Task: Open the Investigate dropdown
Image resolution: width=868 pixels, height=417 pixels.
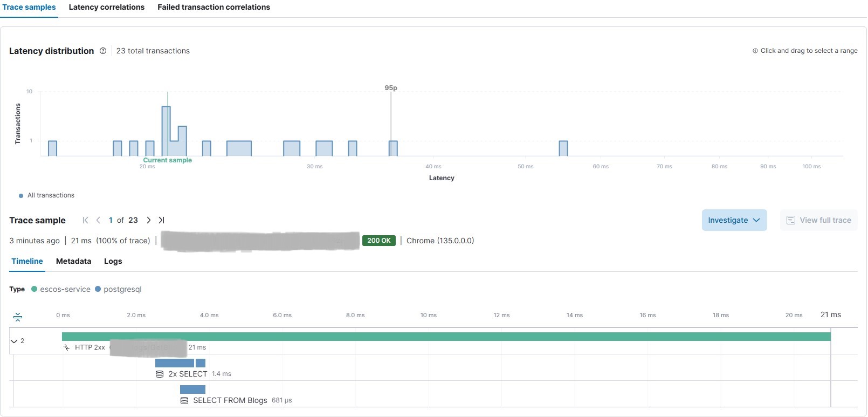Action: [x=734, y=220]
